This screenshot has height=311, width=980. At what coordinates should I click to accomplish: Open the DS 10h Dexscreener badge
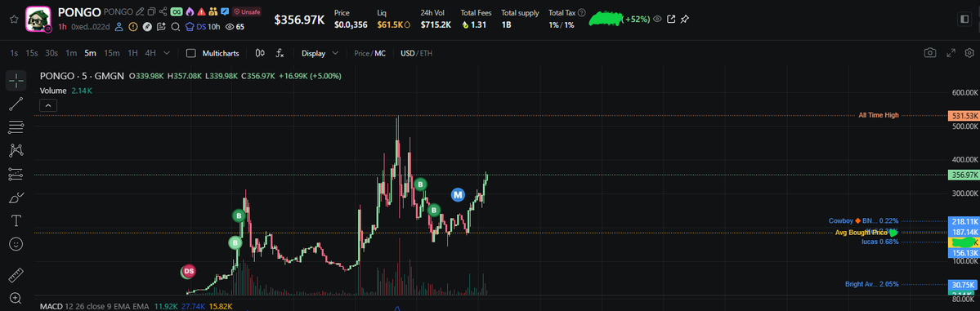[x=203, y=27]
